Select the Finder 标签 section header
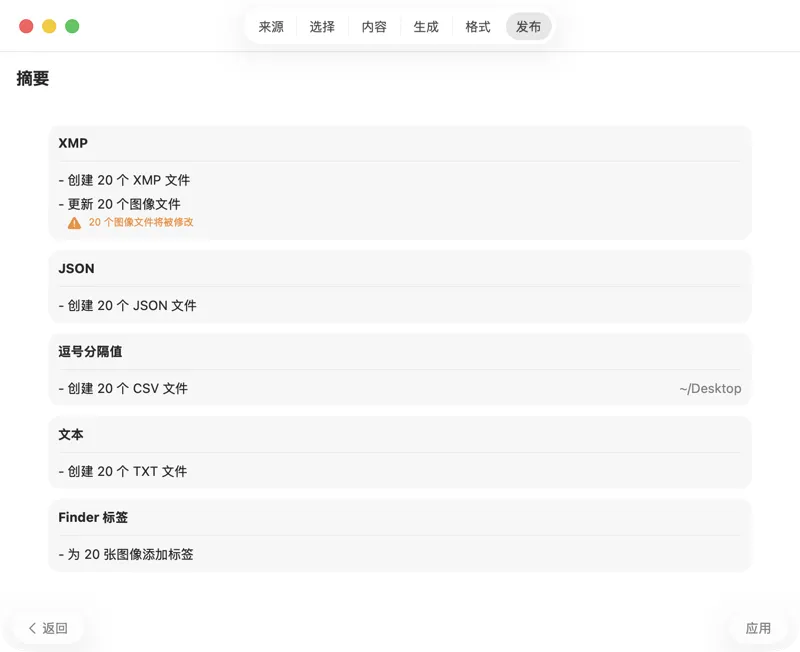The image size is (800, 652). coord(93,517)
